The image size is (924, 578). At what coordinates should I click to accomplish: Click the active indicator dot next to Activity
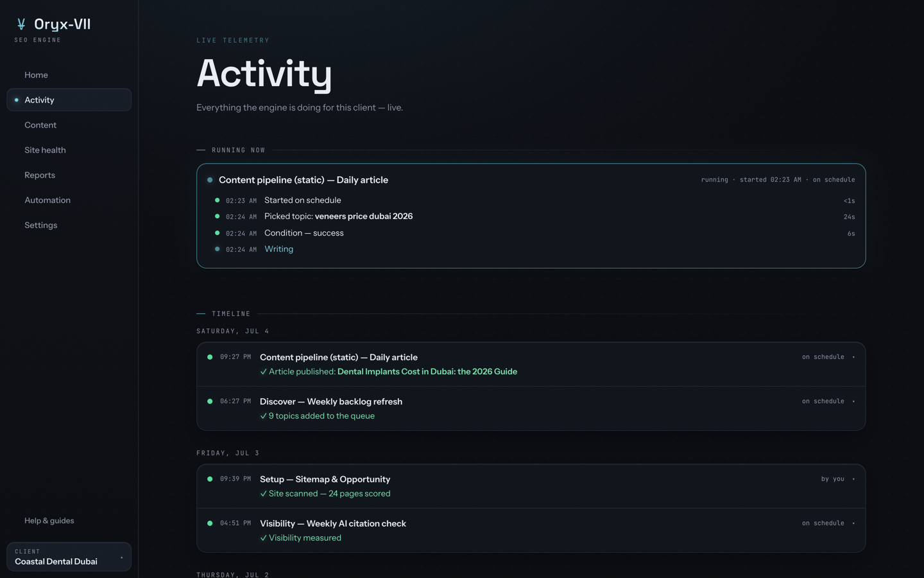(x=17, y=100)
